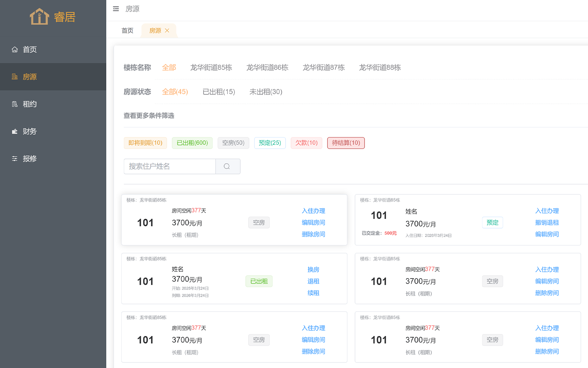
Task: Click the 即将到期(10) tag
Action: (x=145, y=143)
